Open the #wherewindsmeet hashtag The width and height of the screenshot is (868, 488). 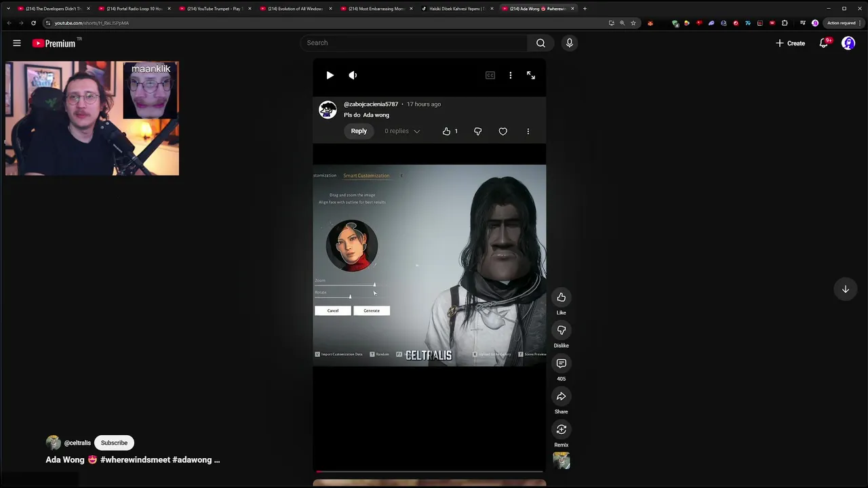[135, 460]
